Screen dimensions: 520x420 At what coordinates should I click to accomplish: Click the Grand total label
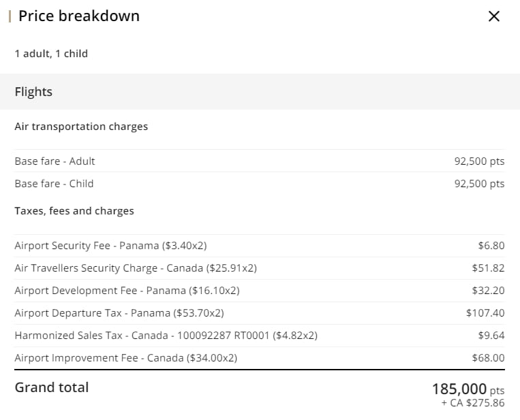pos(52,387)
